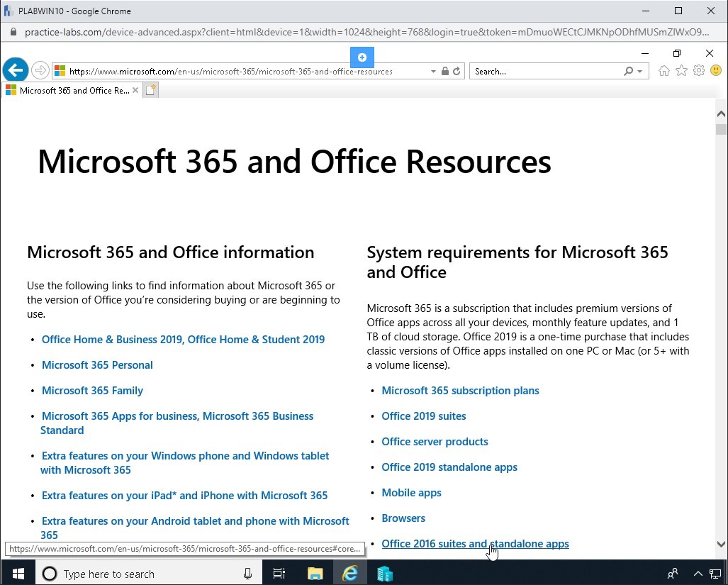
Task: Click the page scrollbar up arrow
Action: pos(721,113)
